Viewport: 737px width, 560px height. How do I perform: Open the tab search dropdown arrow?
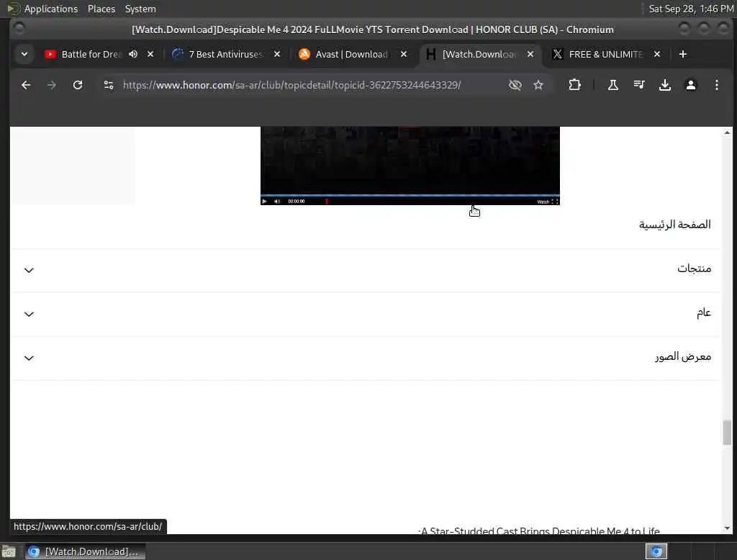pos(24,54)
